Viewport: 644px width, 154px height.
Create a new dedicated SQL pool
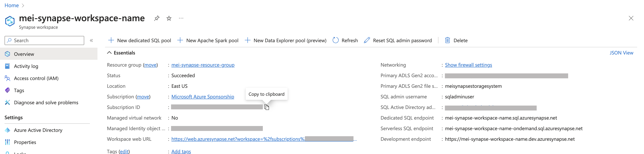[140, 40]
